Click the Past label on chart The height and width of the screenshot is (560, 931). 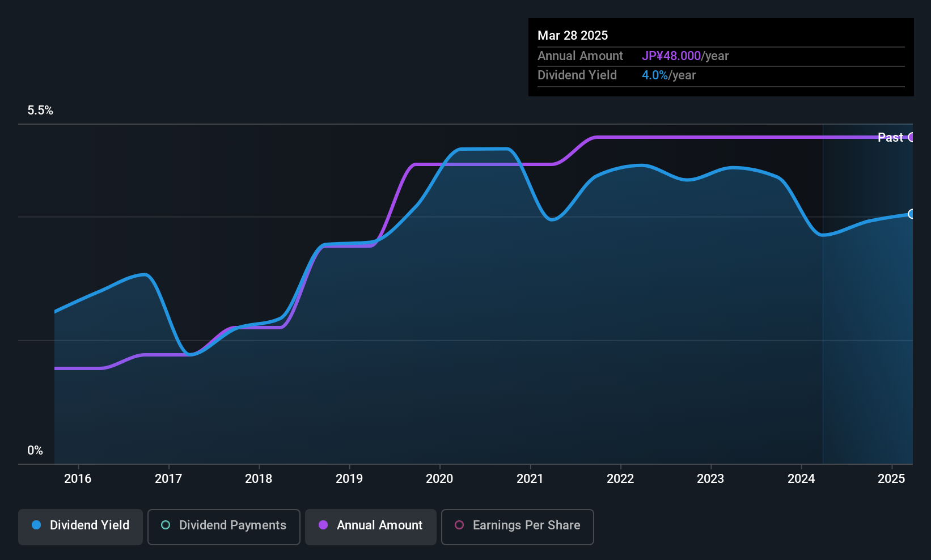pos(890,137)
